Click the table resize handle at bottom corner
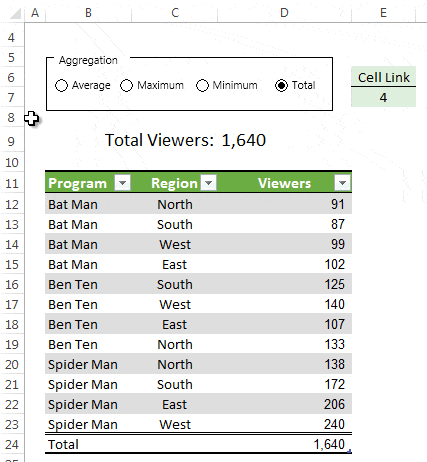427x462 pixels. (349, 451)
